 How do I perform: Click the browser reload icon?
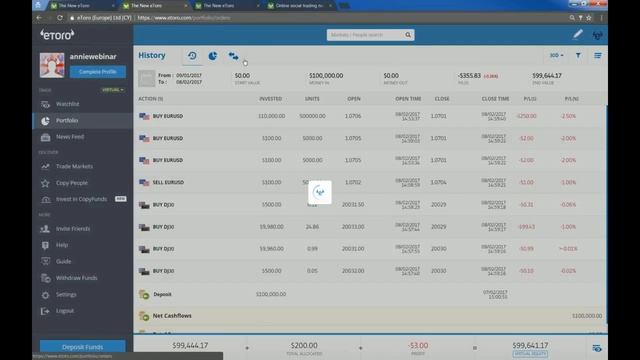(60, 18)
